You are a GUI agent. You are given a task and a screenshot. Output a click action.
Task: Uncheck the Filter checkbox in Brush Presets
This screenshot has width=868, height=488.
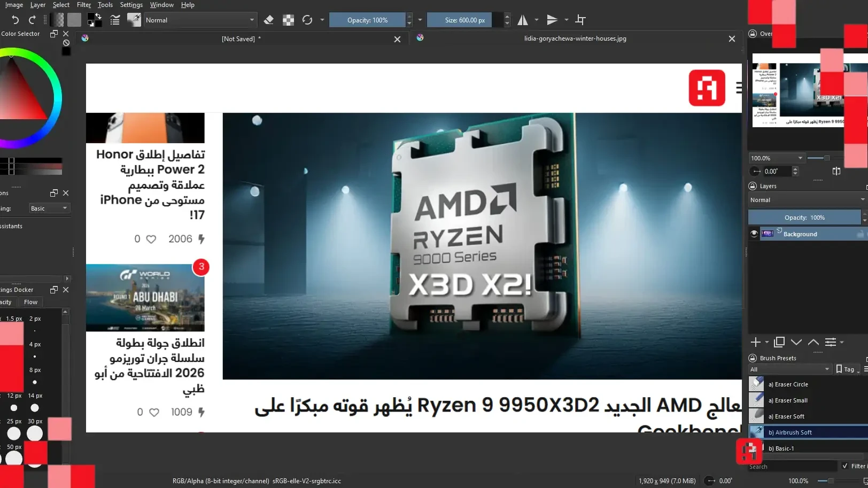coord(845,466)
